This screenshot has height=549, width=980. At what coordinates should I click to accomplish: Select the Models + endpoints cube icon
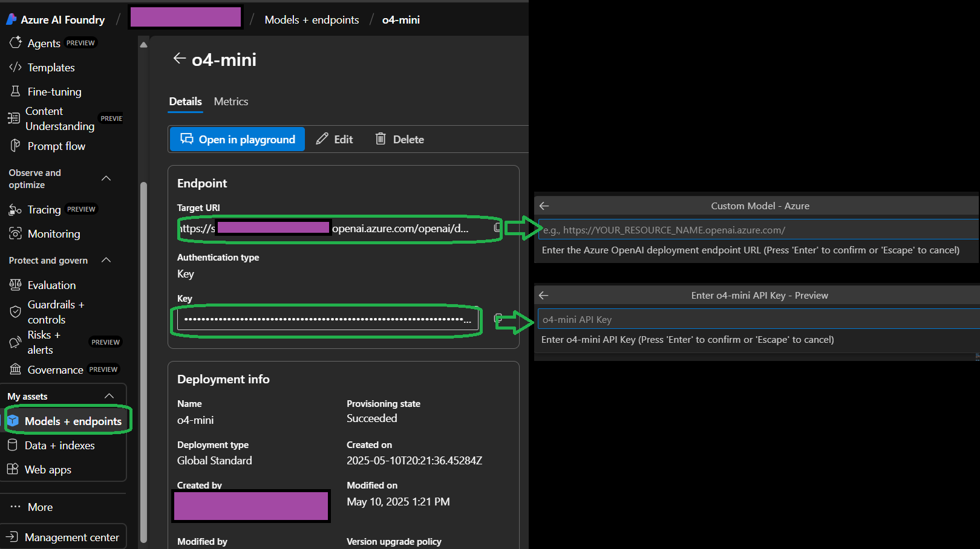click(x=13, y=421)
